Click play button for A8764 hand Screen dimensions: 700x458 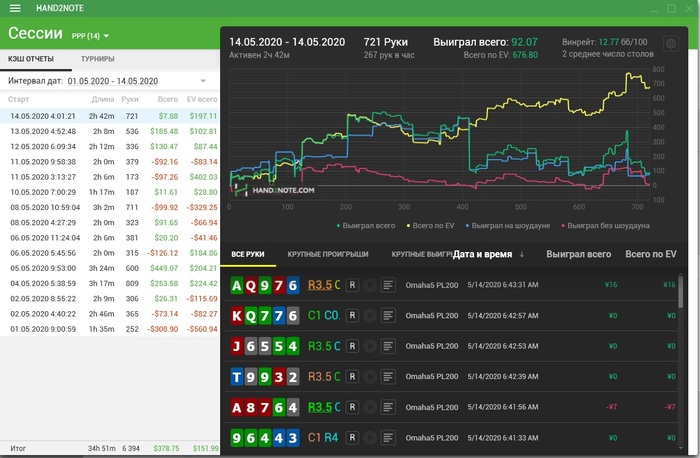tap(370, 407)
